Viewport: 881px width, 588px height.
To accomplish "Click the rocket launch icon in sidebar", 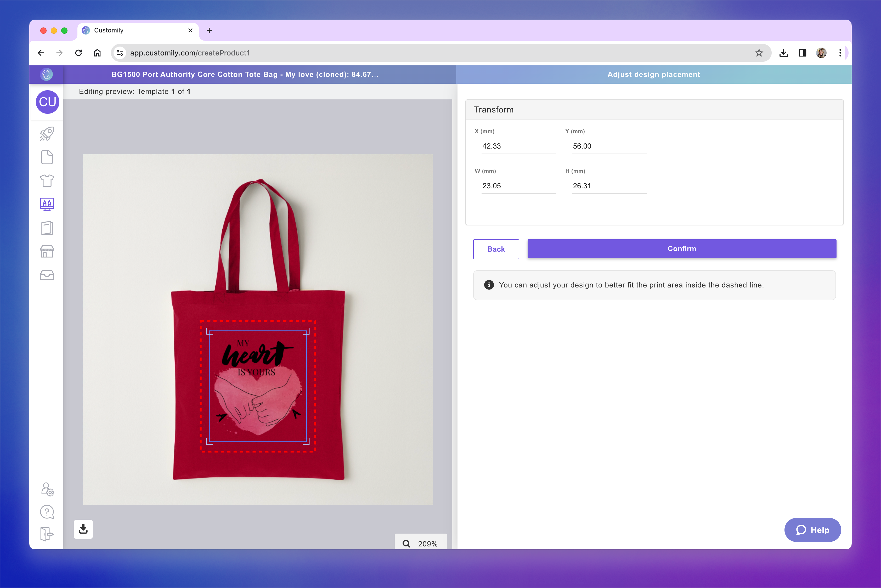I will pyautogui.click(x=47, y=134).
